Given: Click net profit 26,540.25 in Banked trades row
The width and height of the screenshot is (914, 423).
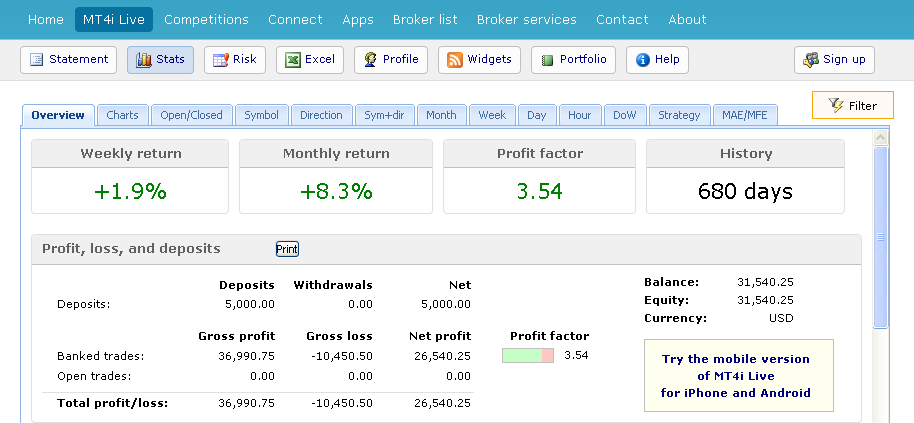Looking at the screenshot, I should click(442, 356).
